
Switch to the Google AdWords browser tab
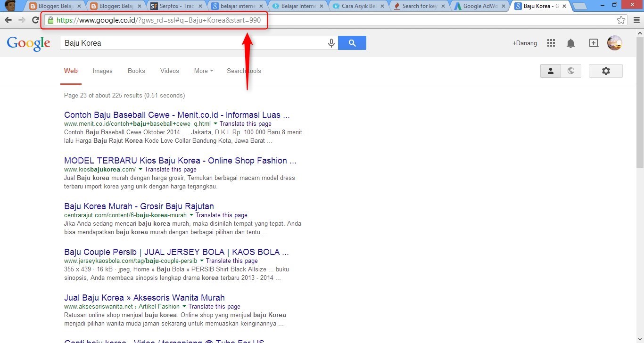[x=479, y=6]
